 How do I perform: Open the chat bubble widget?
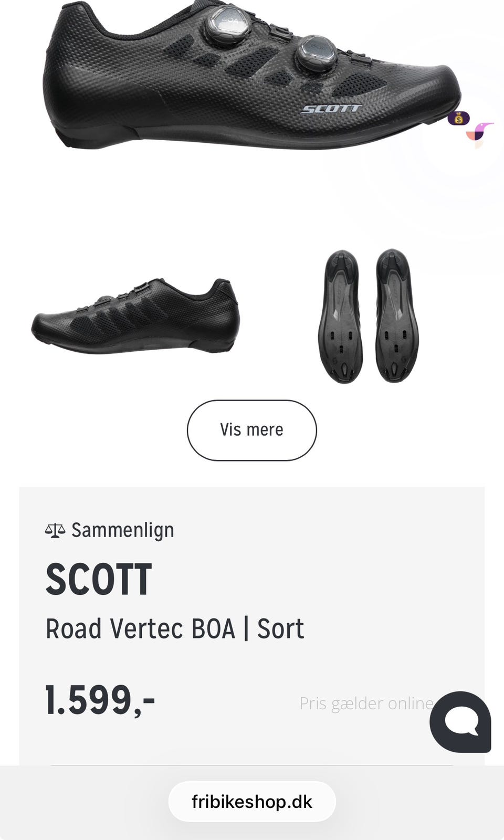[x=460, y=722]
